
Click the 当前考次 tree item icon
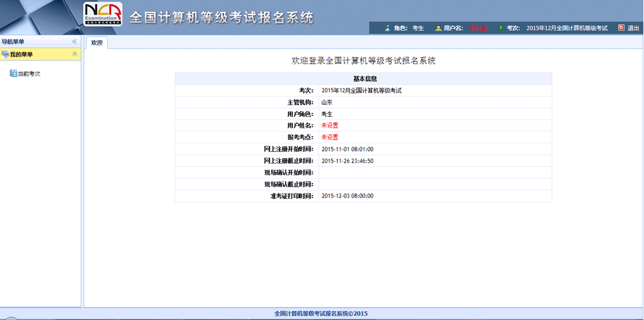coord(13,74)
